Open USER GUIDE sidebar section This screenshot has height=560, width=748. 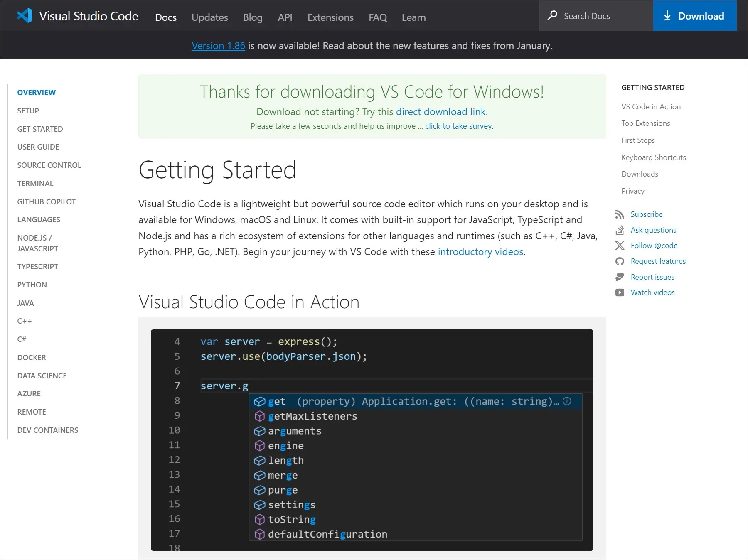38,147
